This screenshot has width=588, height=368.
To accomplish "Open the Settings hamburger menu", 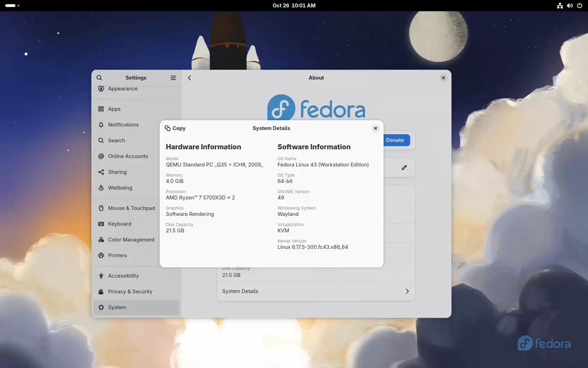I will (173, 78).
